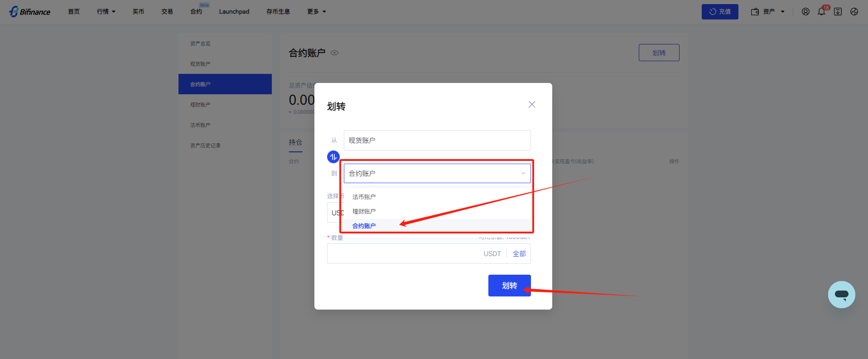
Task: Select 理财账户 from dropdown list
Action: point(364,211)
